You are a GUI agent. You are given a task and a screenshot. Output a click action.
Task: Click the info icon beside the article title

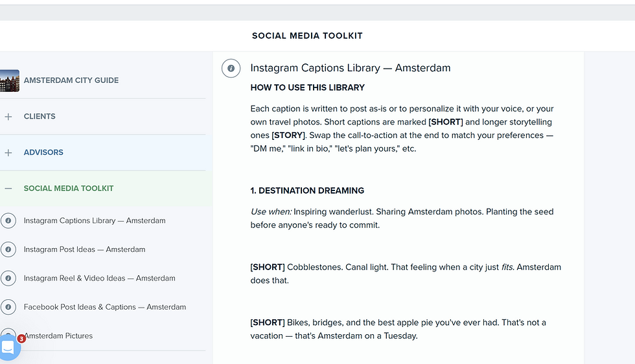coord(231,68)
